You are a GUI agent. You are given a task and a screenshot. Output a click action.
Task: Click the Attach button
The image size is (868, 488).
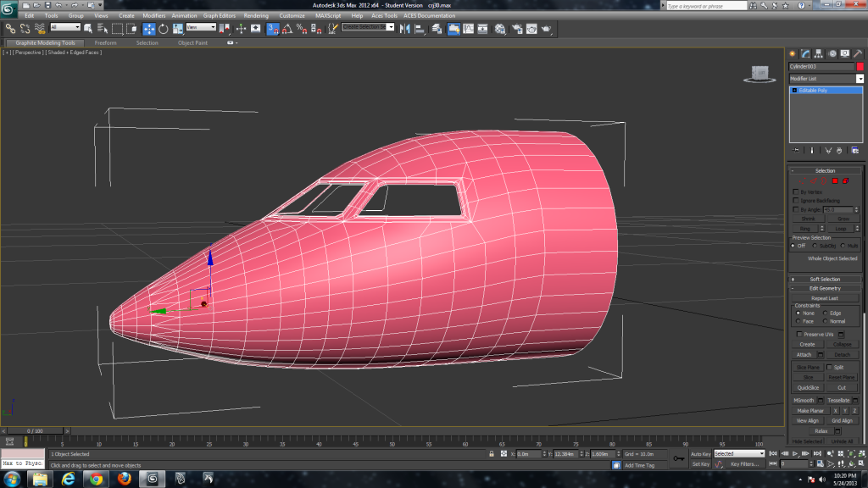pyautogui.click(x=804, y=354)
